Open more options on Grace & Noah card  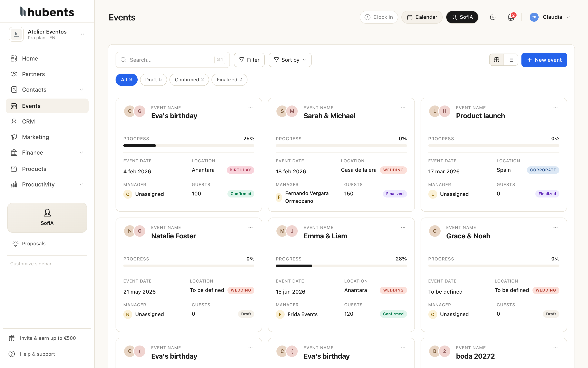pyautogui.click(x=556, y=228)
